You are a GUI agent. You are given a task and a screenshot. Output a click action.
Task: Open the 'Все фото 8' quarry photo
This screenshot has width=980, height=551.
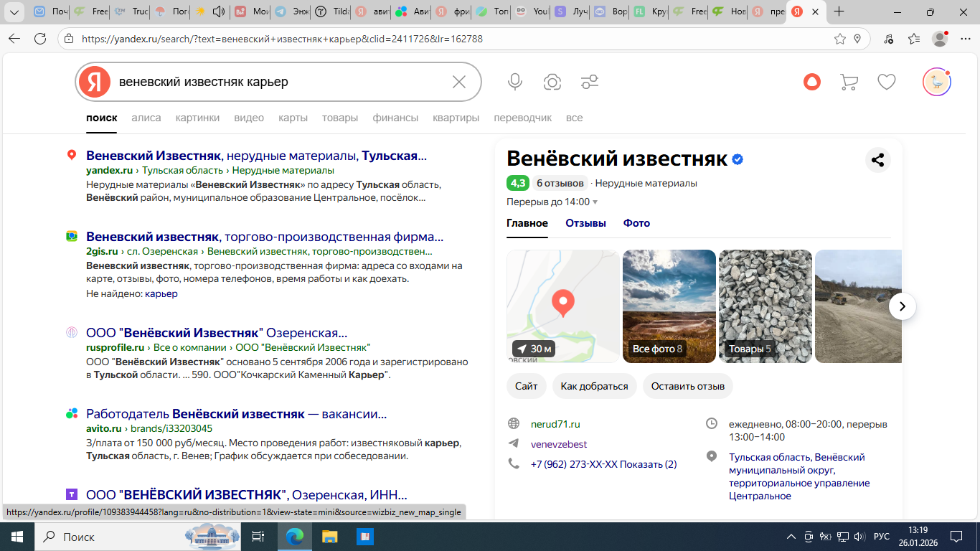click(669, 306)
